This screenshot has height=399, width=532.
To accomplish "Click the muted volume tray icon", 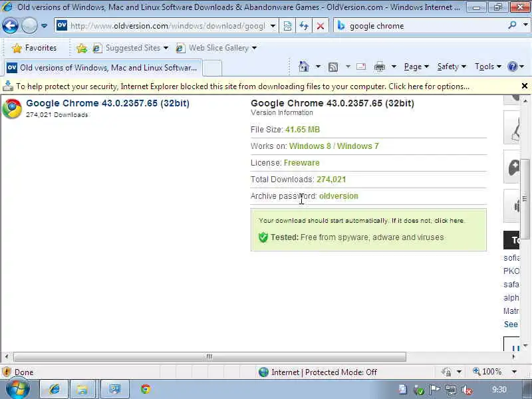I will 467,390.
